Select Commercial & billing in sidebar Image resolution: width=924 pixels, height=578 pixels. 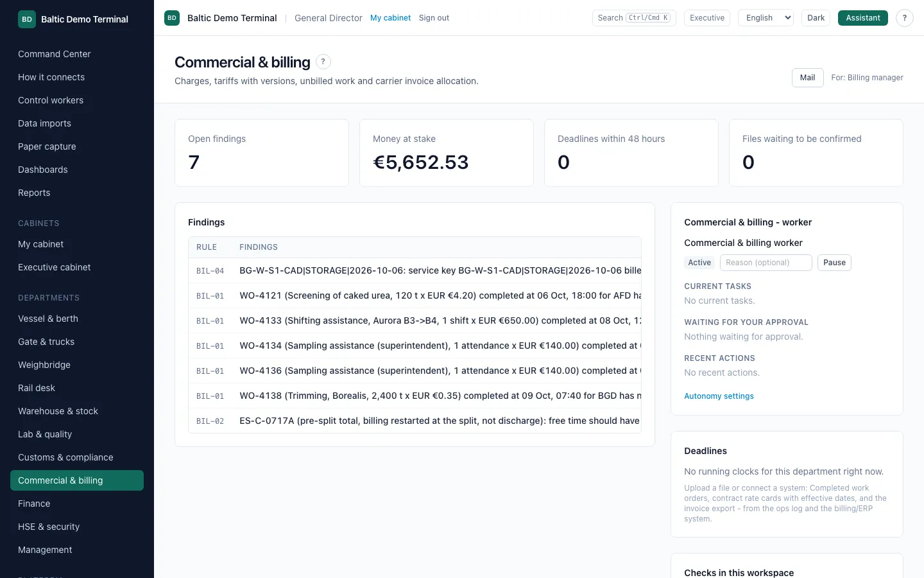click(77, 480)
